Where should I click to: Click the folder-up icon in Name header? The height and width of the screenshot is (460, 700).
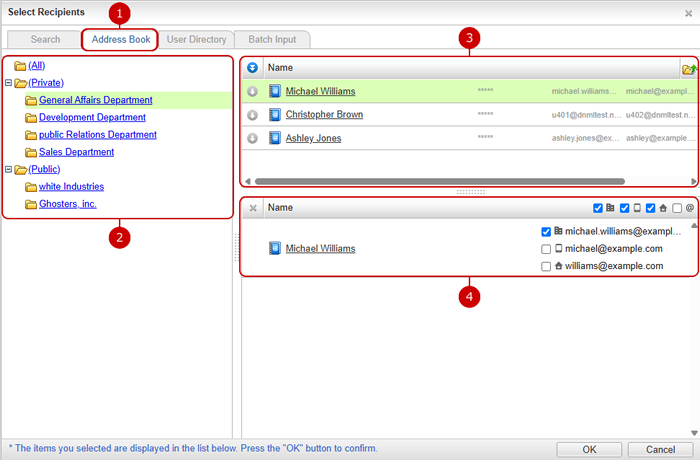click(689, 68)
